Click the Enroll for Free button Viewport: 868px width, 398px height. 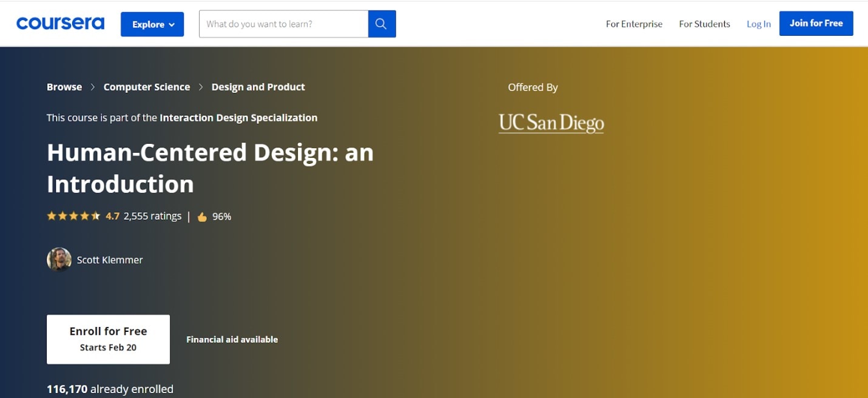coord(108,339)
